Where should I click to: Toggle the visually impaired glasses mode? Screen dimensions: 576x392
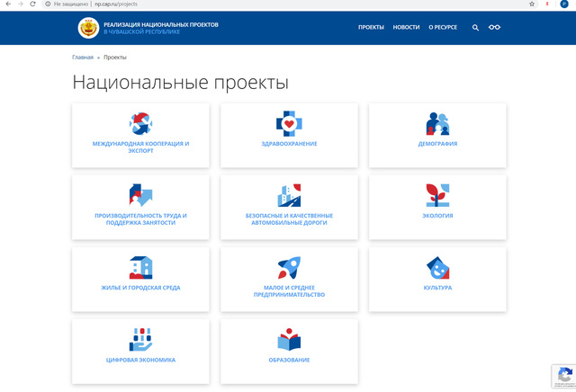494,28
